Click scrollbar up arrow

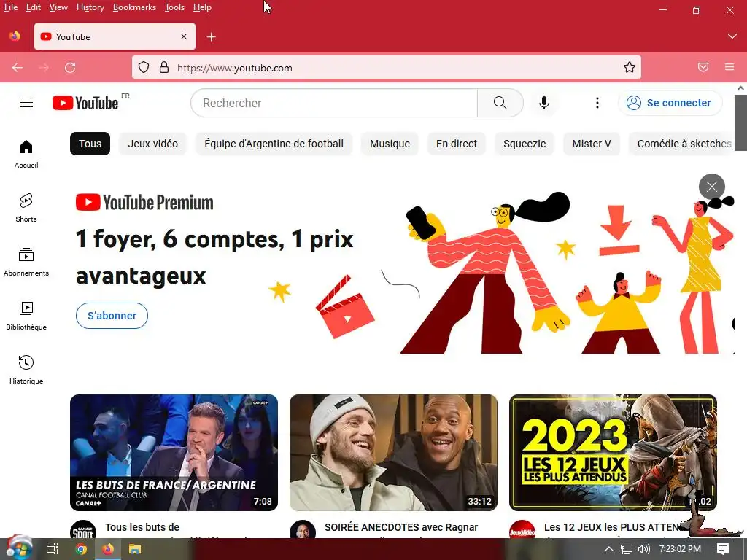tap(740, 88)
